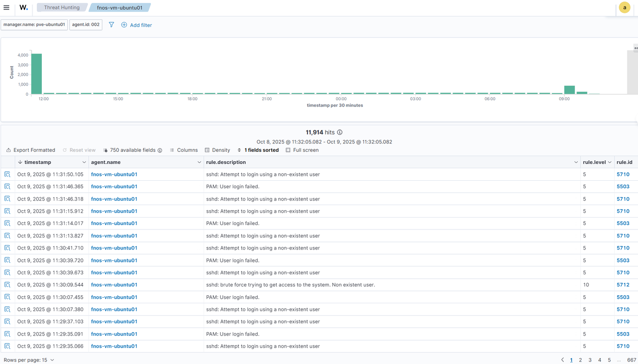Click the filter options funnel icon

click(111, 24)
